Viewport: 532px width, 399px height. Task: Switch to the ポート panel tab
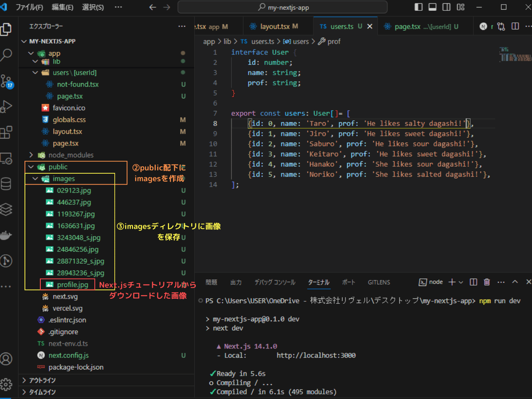(348, 282)
